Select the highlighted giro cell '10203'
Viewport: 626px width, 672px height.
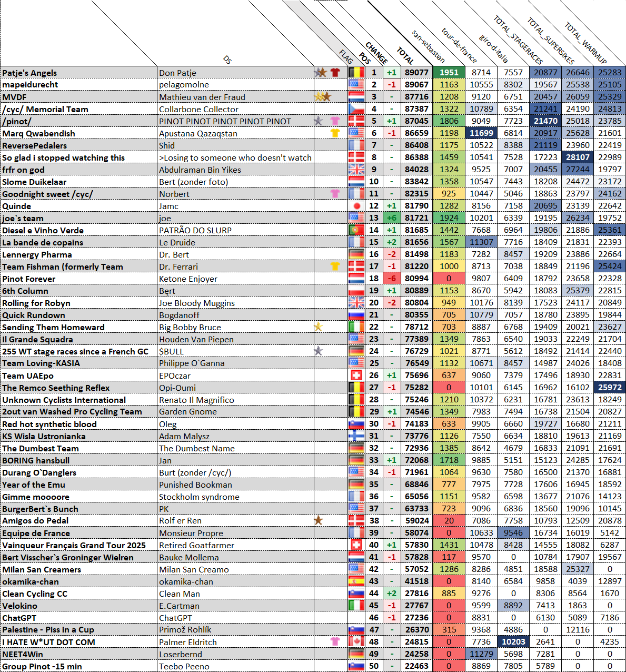pyautogui.click(x=513, y=642)
